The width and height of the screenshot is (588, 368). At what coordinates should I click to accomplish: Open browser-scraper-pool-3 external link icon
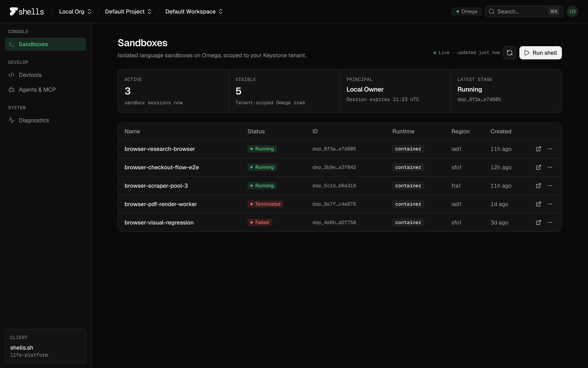point(538,185)
